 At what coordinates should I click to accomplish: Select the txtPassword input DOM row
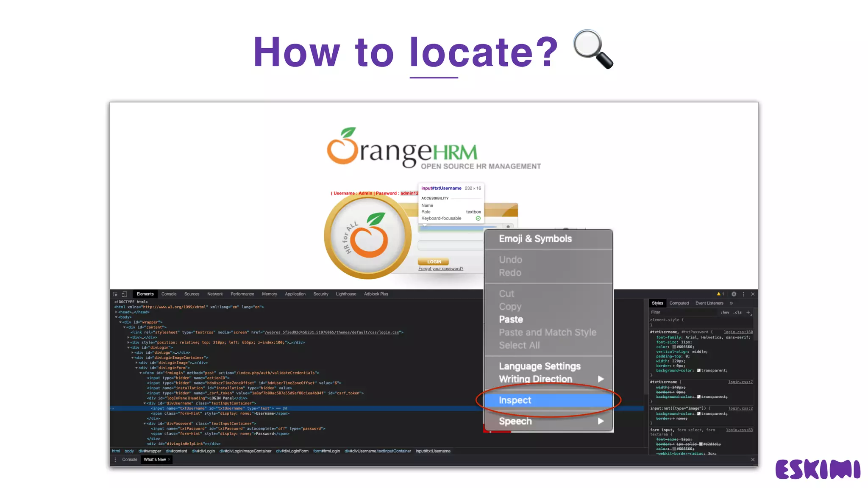pos(238,429)
